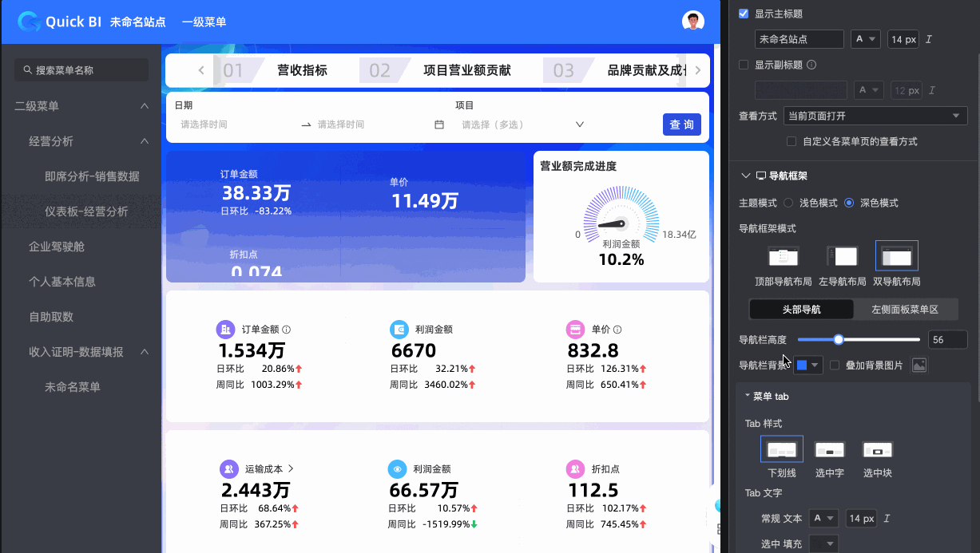The width and height of the screenshot is (980, 553).
Task: Click the purple 订单金额 card icon
Action: [226, 329]
